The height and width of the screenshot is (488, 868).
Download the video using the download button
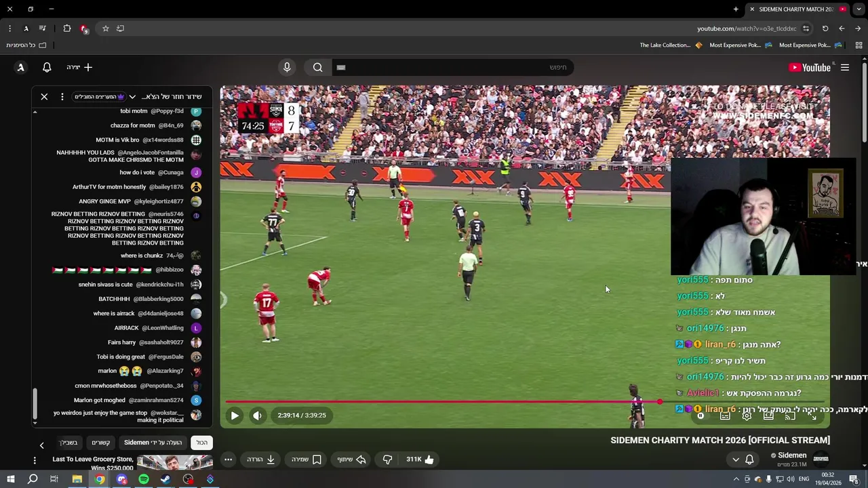pyautogui.click(x=261, y=460)
